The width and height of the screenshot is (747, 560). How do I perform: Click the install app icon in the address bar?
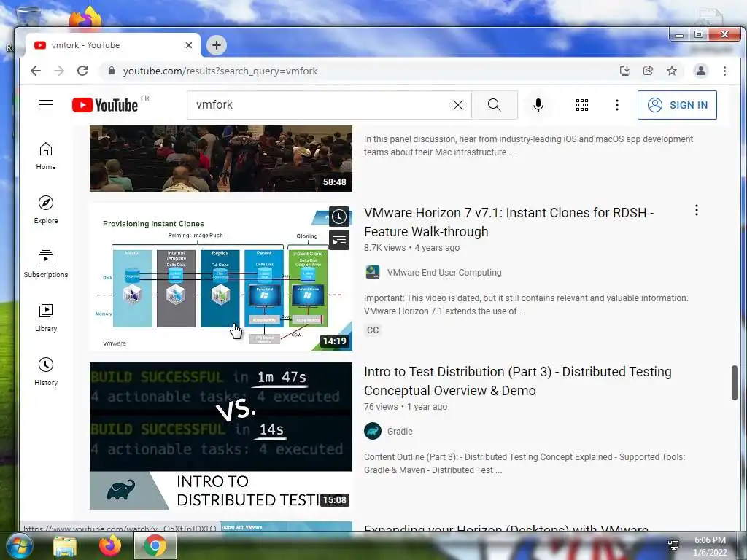pos(625,71)
